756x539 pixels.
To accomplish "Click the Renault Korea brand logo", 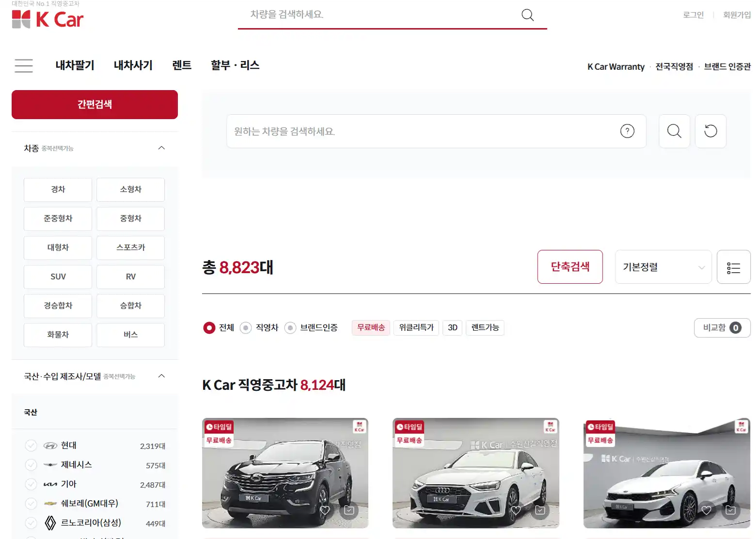I will tap(50, 523).
